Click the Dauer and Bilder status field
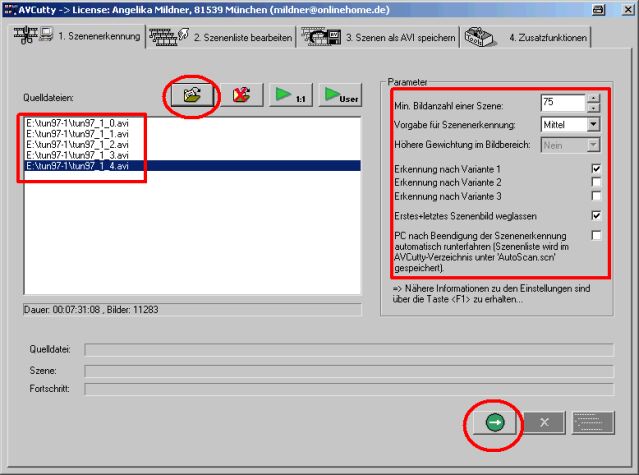The height and width of the screenshot is (475, 639). pyautogui.click(x=192, y=310)
